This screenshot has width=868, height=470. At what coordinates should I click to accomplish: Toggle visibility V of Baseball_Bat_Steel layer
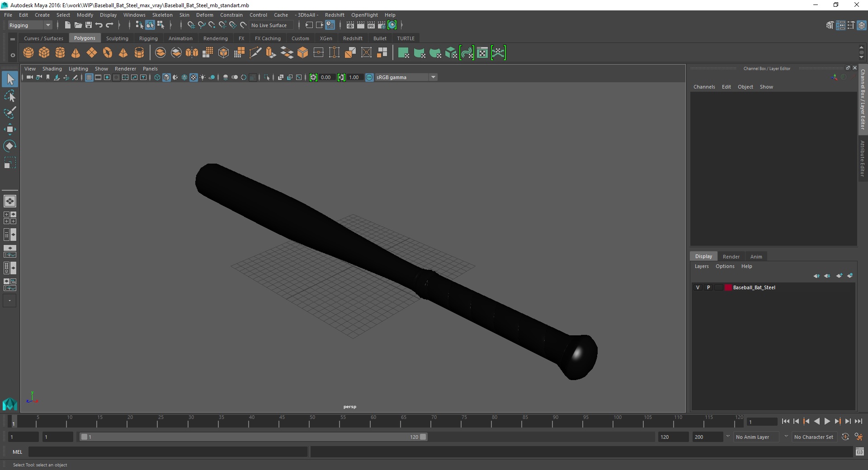698,287
